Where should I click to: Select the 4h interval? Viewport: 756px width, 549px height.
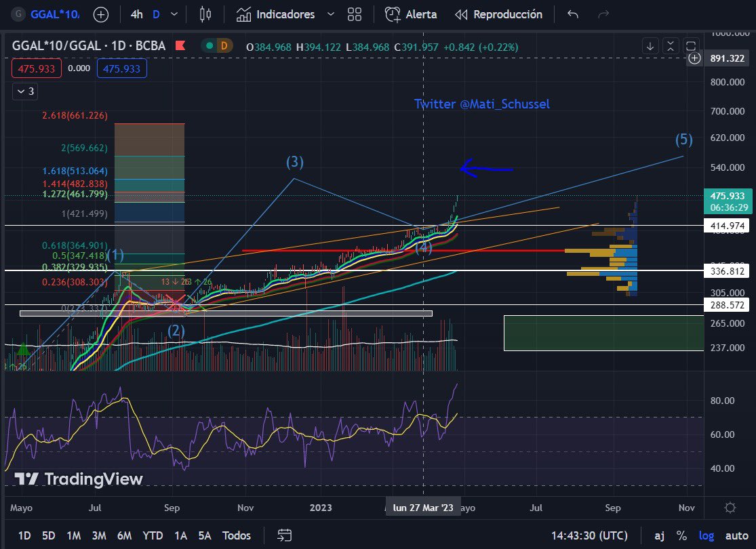point(136,14)
